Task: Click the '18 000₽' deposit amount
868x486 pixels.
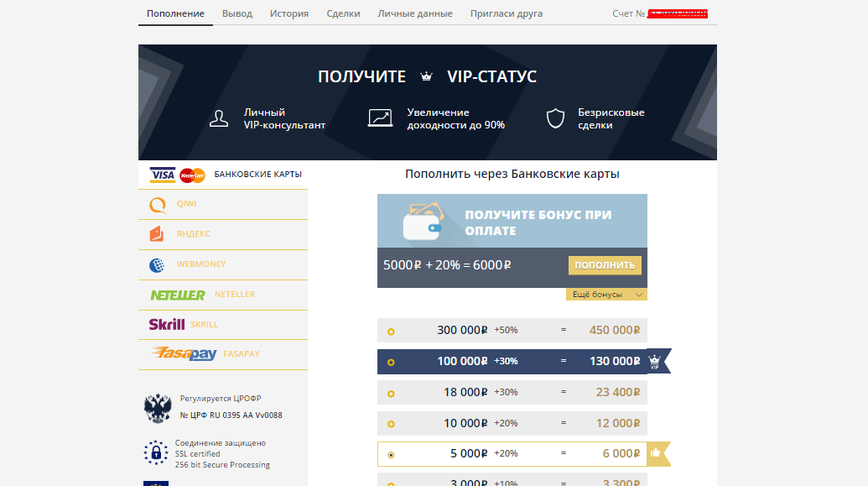Action: (465, 392)
